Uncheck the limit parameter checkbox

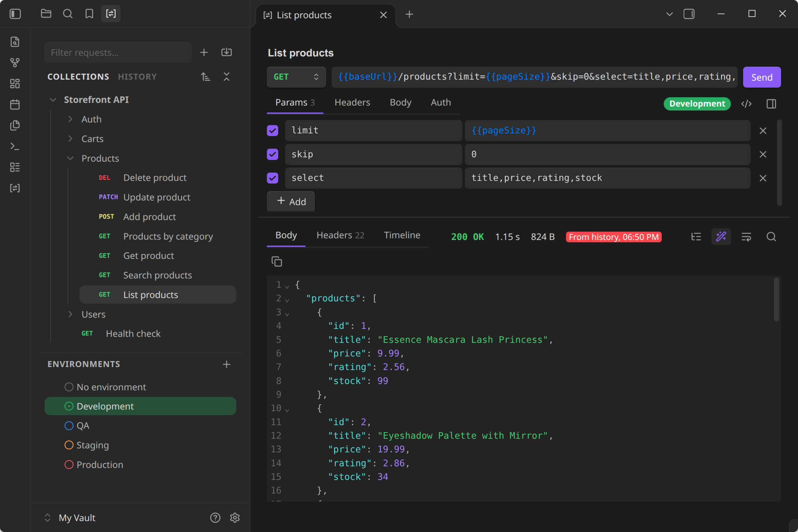(272, 131)
